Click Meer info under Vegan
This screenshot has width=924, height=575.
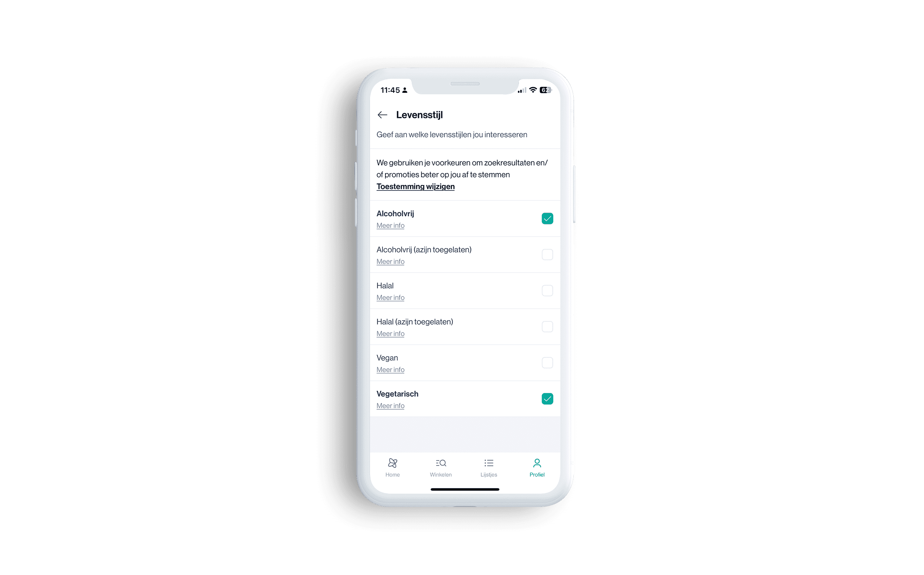point(391,370)
